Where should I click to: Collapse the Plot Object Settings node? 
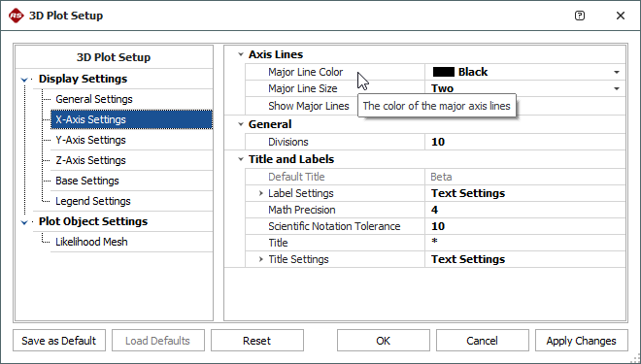tap(24, 222)
